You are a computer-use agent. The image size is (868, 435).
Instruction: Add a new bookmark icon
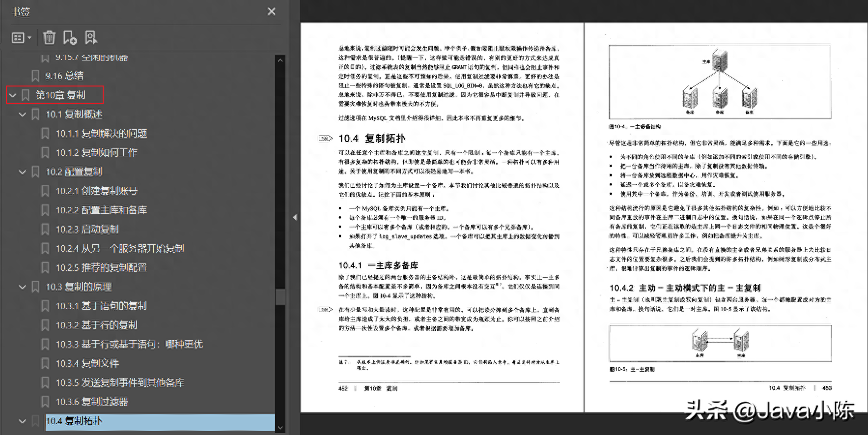tap(70, 37)
